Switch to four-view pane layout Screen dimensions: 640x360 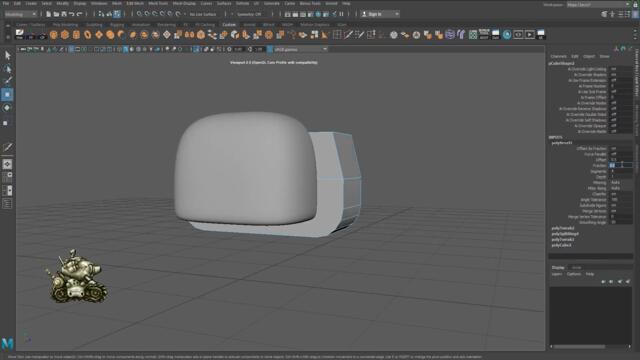[7, 177]
